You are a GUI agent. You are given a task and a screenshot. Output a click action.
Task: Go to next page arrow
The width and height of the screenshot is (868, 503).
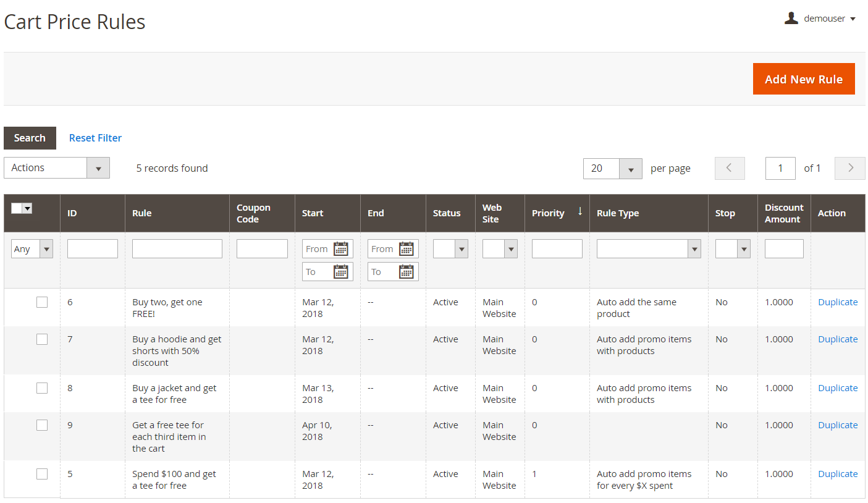[850, 168]
